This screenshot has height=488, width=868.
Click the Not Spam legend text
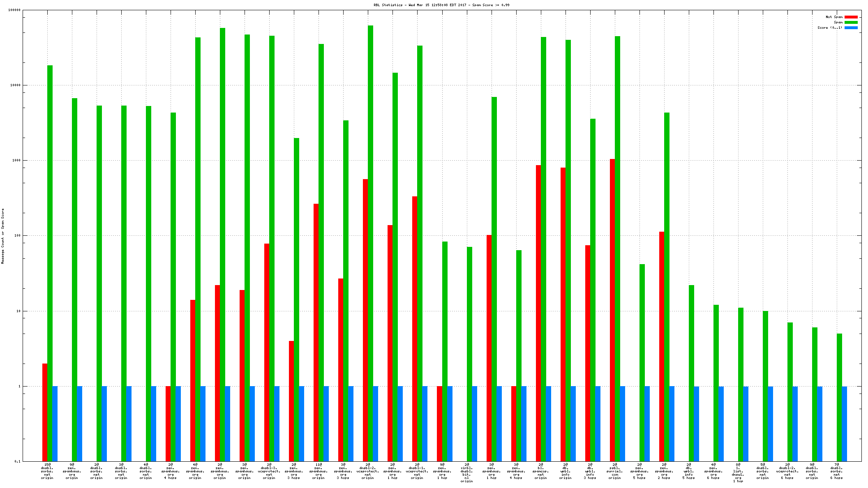[834, 17]
